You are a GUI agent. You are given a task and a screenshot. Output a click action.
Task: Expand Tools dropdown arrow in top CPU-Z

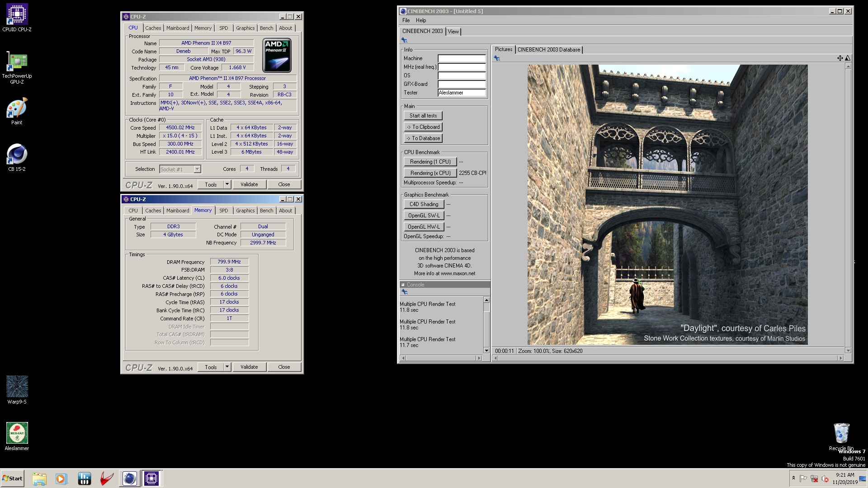tap(227, 184)
